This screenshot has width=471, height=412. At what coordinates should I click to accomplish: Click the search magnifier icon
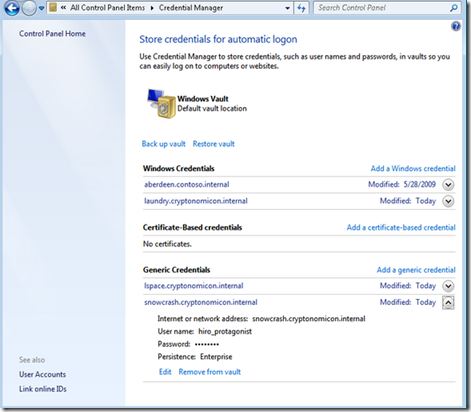[454, 8]
